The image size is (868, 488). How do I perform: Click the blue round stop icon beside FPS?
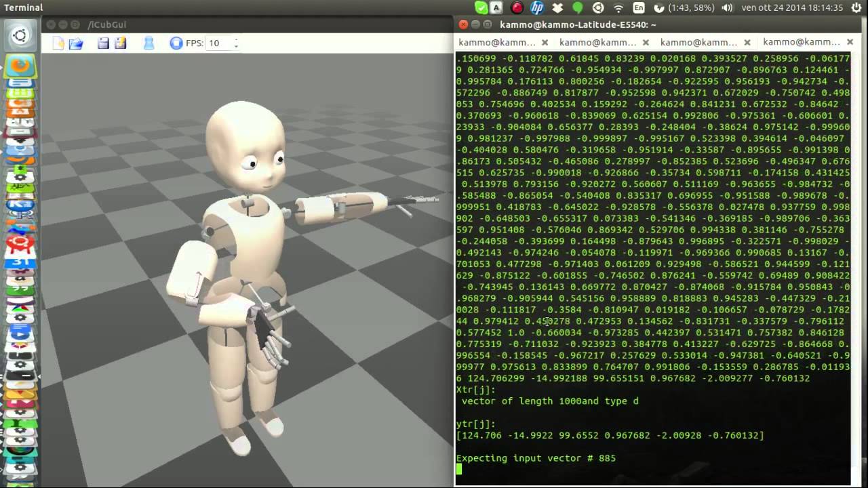click(x=176, y=43)
